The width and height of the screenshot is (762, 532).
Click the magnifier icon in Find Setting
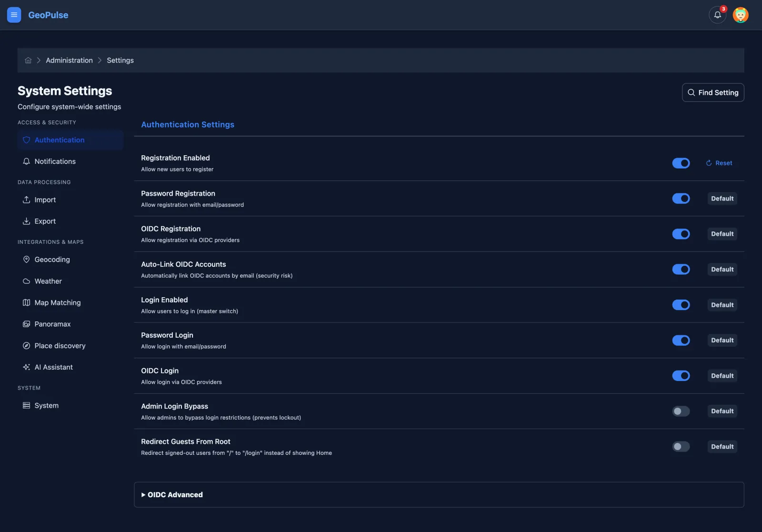[x=691, y=93]
